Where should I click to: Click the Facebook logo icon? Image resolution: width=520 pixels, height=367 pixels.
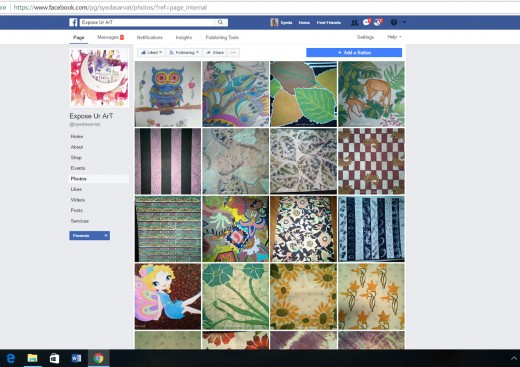tap(73, 22)
